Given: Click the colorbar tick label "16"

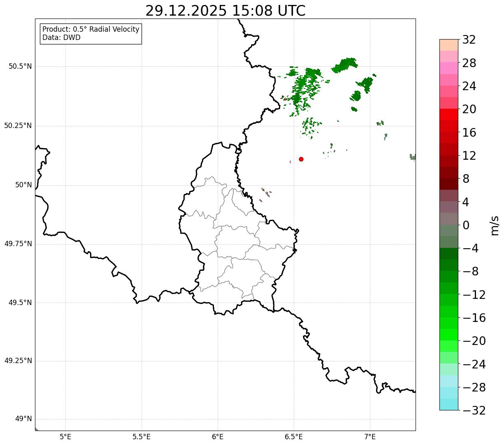Looking at the screenshot, I should point(469,133).
